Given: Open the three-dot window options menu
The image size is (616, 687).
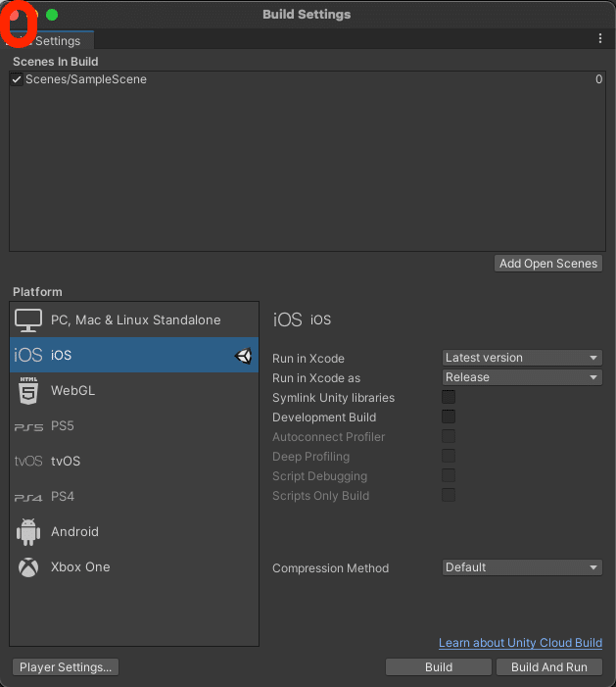Looking at the screenshot, I should [x=599, y=38].
